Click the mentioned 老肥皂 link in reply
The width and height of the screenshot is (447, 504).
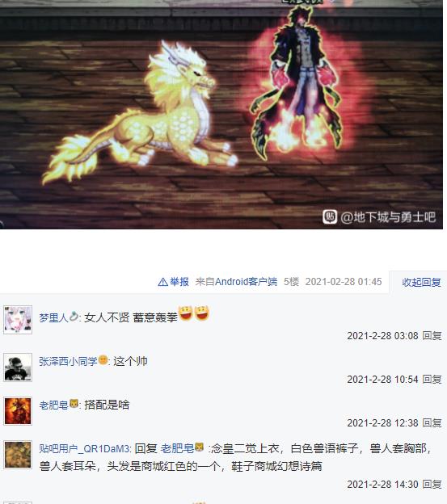(x=177, y=448)
